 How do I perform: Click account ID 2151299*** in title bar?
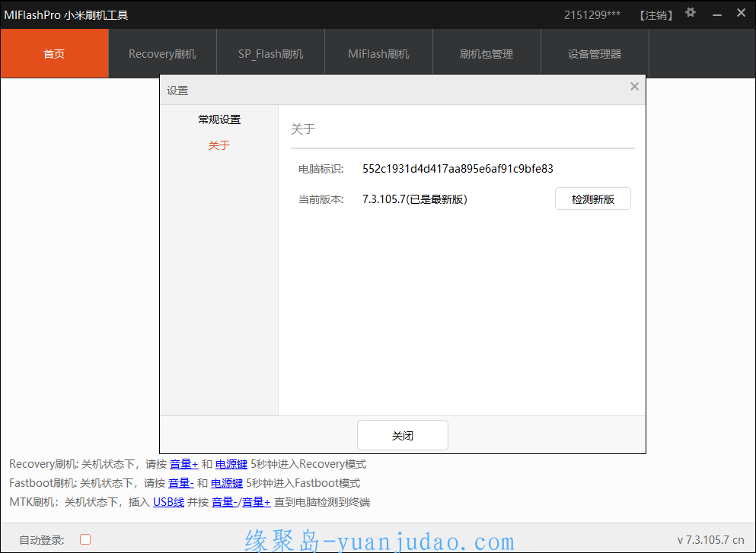(x=592, y=15)
